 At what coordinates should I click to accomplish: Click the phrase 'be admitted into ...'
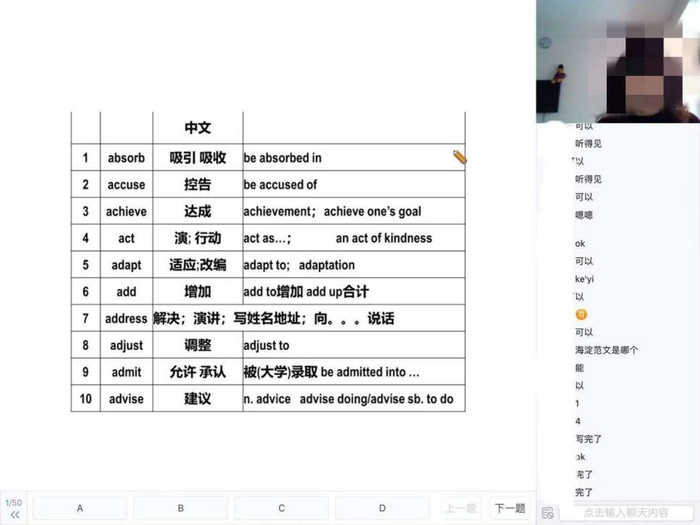(x=370, y=372)
